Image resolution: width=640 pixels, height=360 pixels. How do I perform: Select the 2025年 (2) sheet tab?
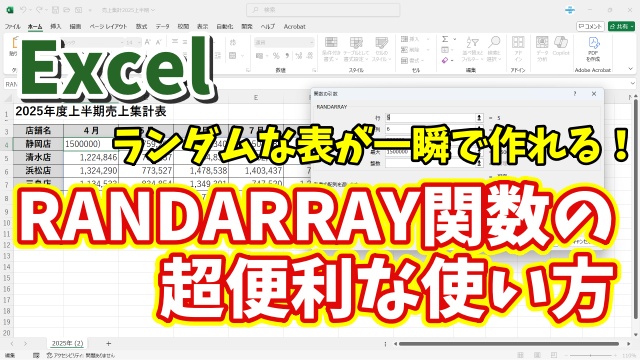(x=67, y=343)
